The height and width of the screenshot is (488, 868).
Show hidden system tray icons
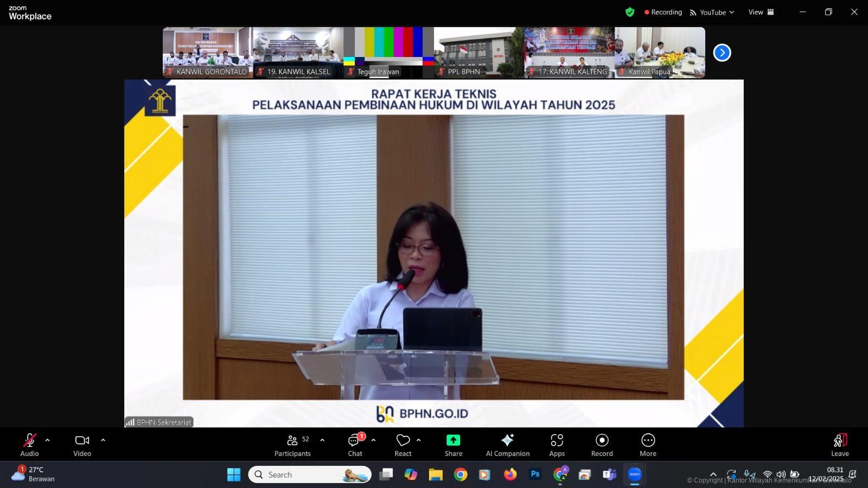[x=713, y=474]
